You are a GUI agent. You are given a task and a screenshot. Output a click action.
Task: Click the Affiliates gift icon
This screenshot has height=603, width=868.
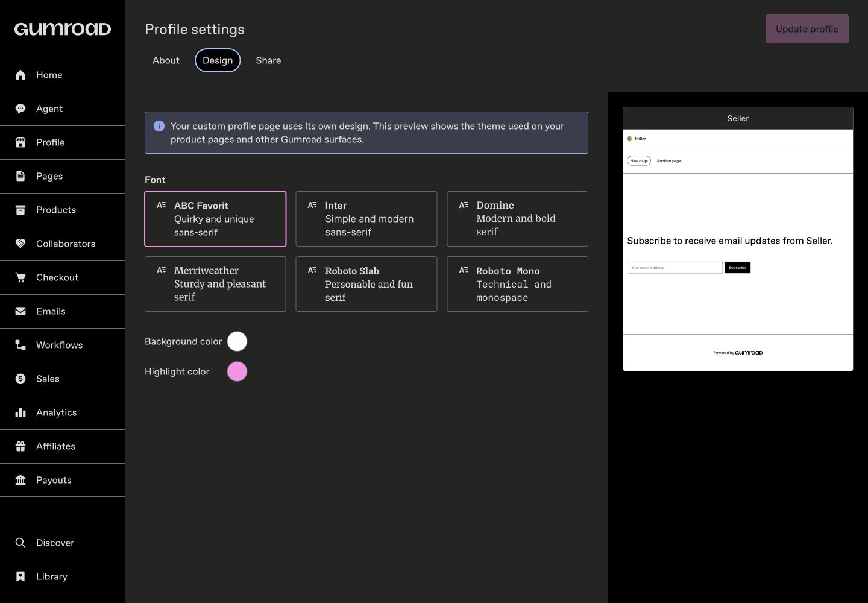point(20,446)
